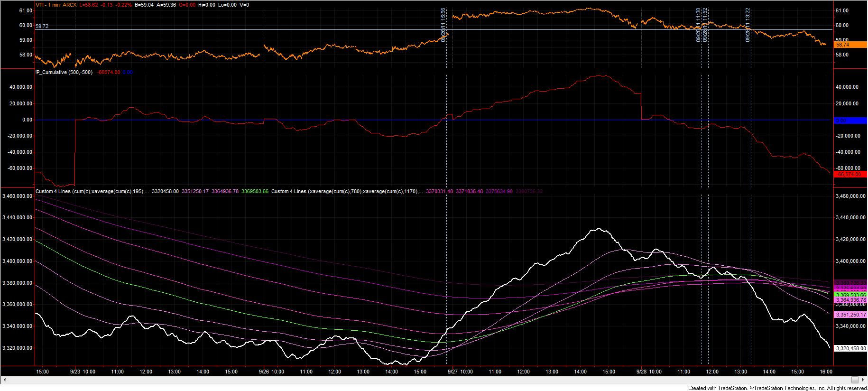This screenshot has width=868, height=391.
Task: Click the 59.72 horizontal line label
Action: pyautogui.click(x=42, y=26)
